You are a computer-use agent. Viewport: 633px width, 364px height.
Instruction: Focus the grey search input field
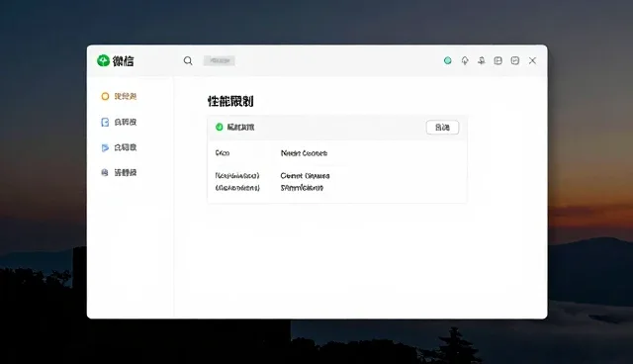[220, 61]
